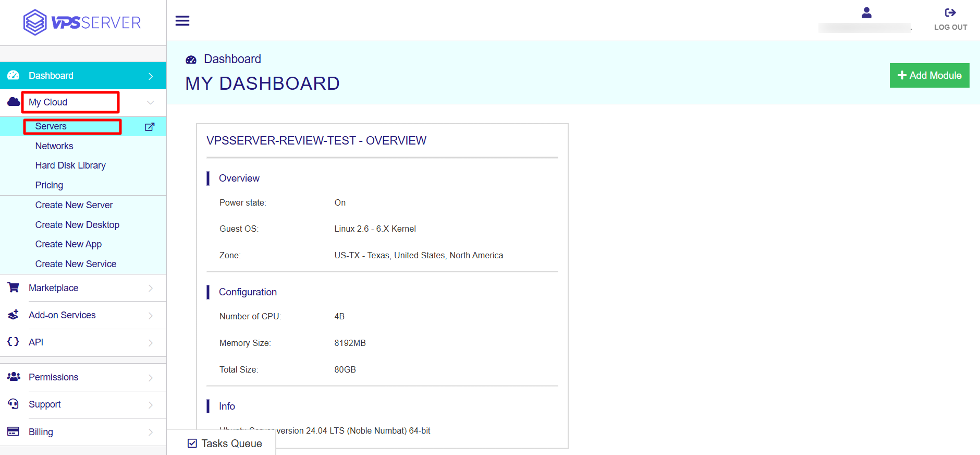Viewport: 980px width, 455px height.
Task: Click the Permissions users icon
Action: [x=14, y=377]
